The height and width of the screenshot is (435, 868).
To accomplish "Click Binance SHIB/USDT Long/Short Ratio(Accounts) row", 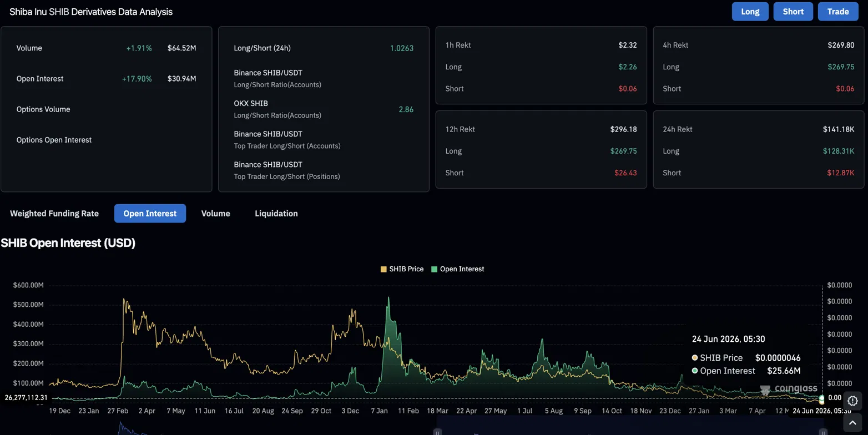I will (324, 79).
